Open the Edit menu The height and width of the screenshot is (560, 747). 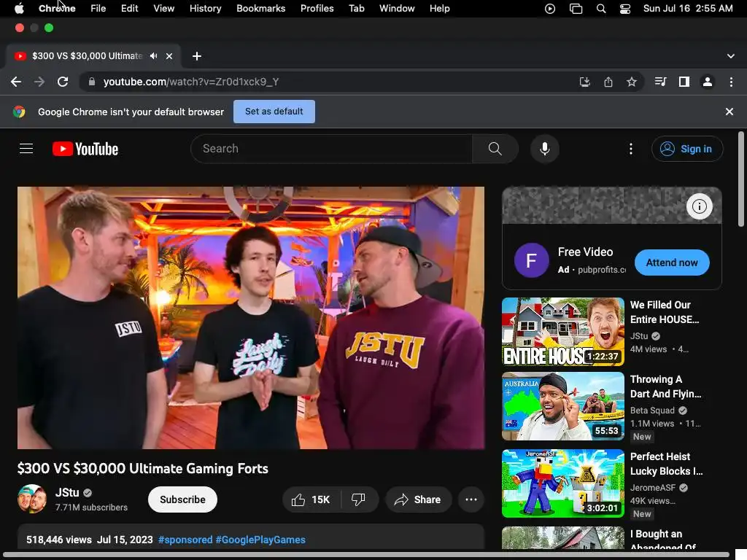(x=130, y=9)
